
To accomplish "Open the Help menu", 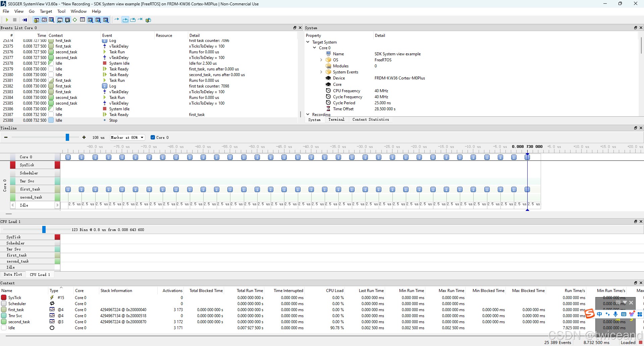I will (96, 11).
